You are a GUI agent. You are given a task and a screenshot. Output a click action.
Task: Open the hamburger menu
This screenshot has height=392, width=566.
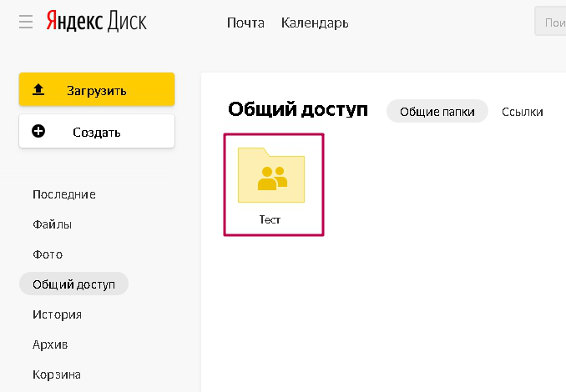pos(26,22)
